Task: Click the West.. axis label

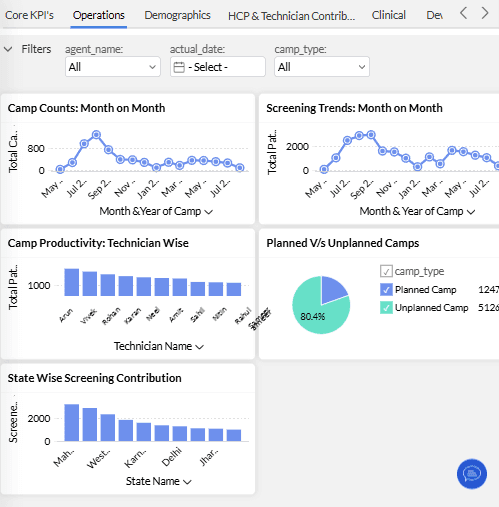Action: click(x=98, y=459)
